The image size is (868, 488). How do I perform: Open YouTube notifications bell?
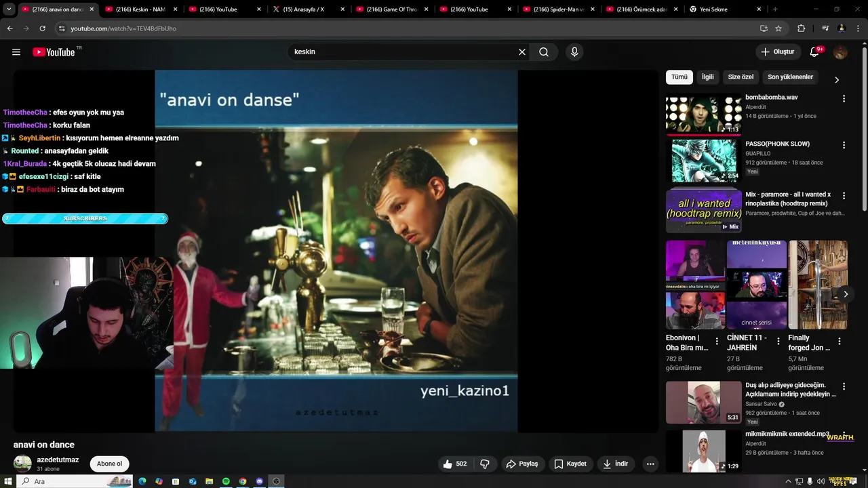(x=814, y=52)
